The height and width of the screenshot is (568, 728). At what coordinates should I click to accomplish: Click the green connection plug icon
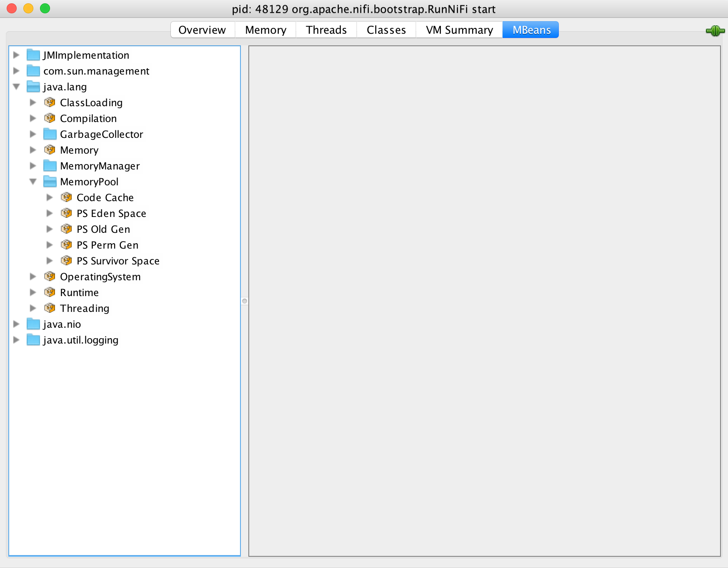715,30
